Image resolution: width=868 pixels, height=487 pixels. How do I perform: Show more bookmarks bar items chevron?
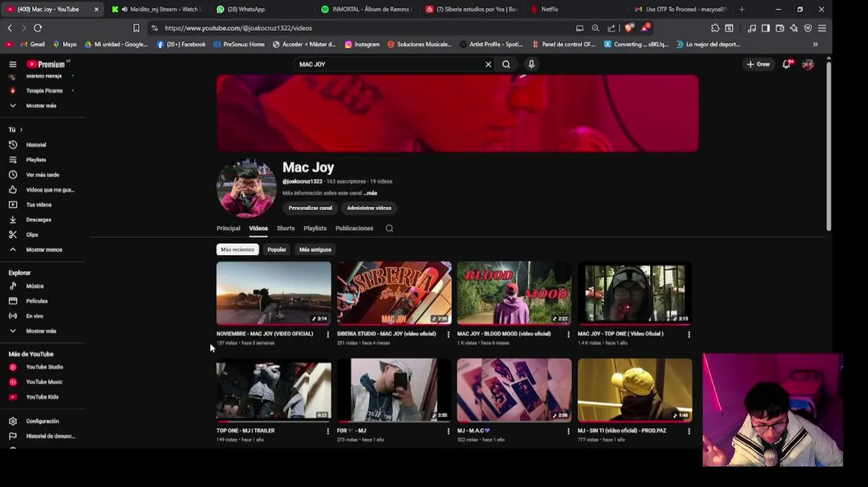815,44
